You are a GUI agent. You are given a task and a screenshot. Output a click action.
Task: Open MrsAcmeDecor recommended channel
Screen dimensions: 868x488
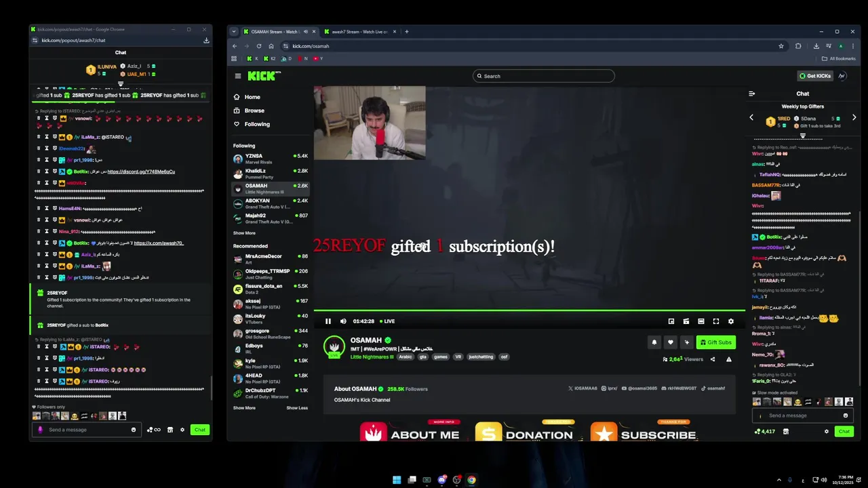[x=271, y=259]
